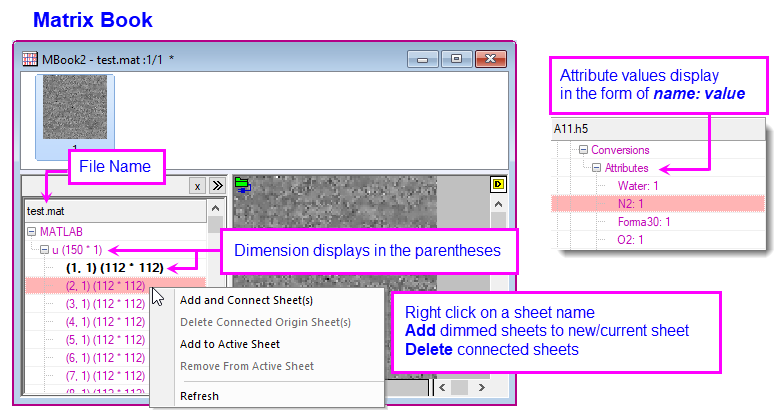Collapse the Attributes tree node
Image resolution: width=774 pixels, height=410 pixels.
(597, 168)
